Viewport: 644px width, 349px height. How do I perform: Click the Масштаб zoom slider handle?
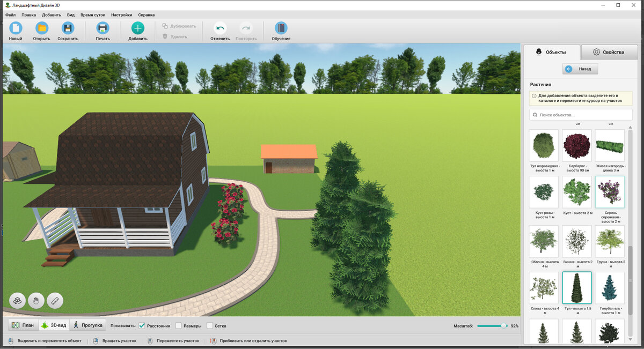(x=503, y=325)
